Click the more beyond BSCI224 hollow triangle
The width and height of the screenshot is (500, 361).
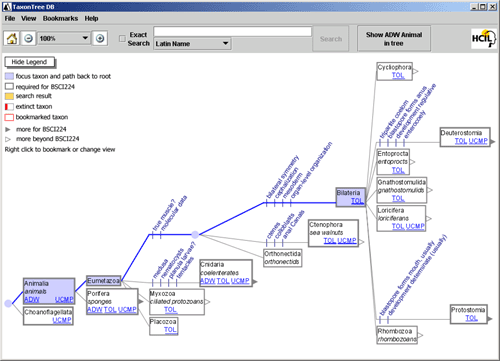coord(8,139)
